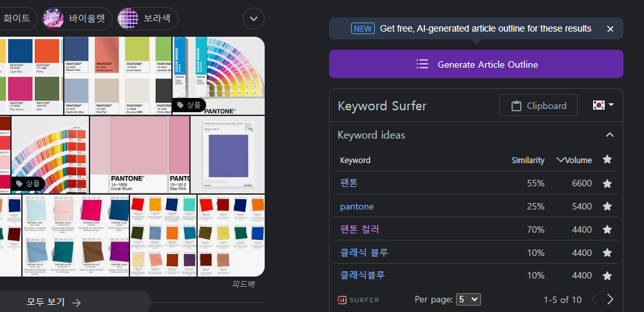Click the 피드백 link
This screenshot has width=644, height=312.
(x=243, y=284)
